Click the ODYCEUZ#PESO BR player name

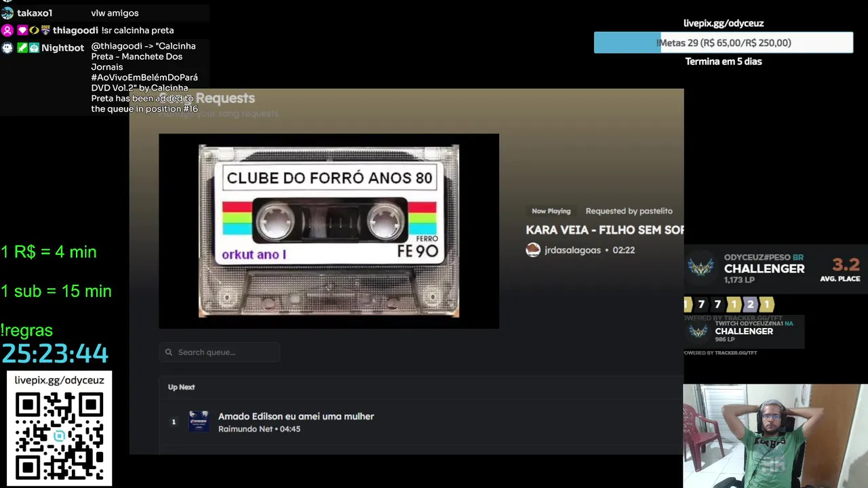[x=764, y=258]
